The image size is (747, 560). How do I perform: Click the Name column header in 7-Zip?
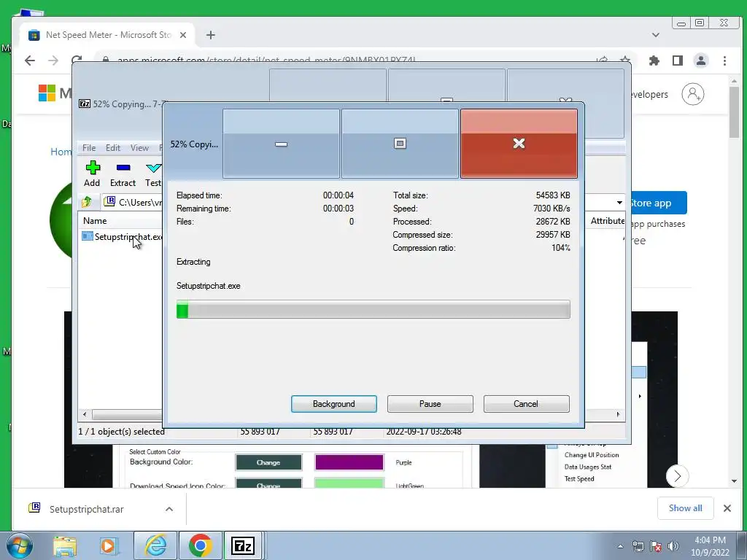pos(95,220)
